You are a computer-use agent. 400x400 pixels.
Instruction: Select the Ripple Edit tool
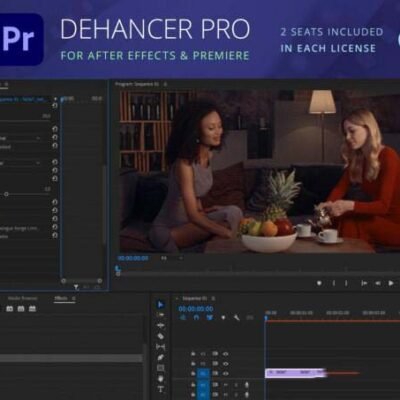[x=160, y=325]
